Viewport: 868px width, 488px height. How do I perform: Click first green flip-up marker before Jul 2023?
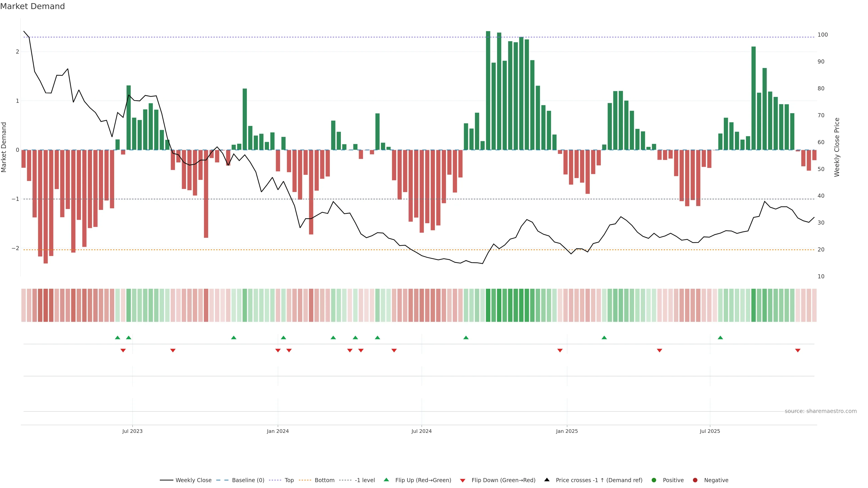(x=118, y=338)
